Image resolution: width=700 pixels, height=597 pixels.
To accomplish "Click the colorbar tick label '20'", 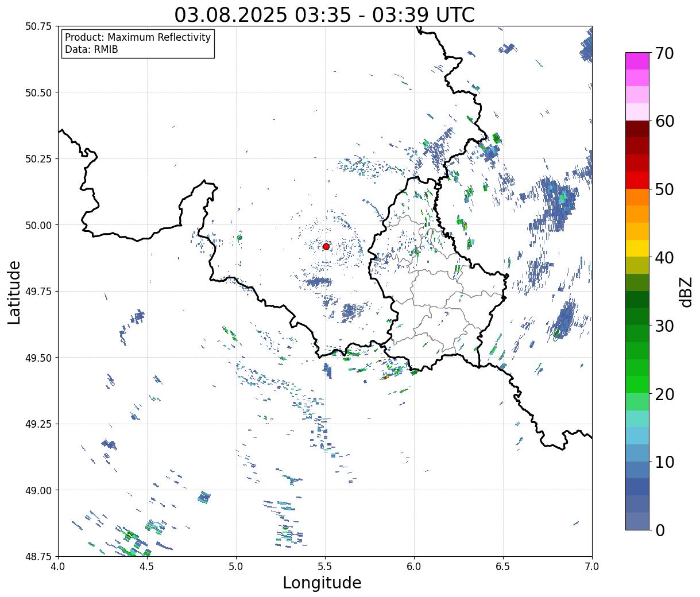I will (664, 394).
